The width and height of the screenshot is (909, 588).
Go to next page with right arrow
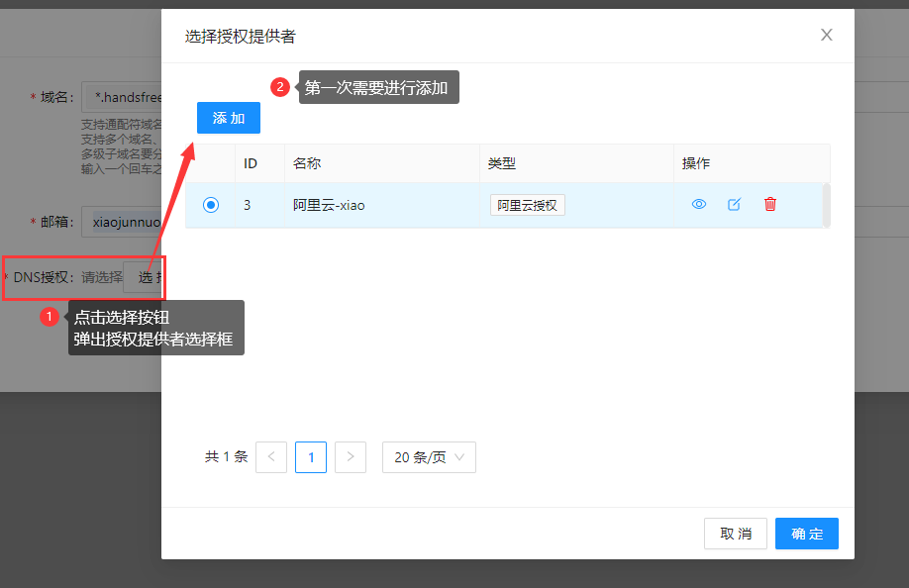tap(350, 456)
